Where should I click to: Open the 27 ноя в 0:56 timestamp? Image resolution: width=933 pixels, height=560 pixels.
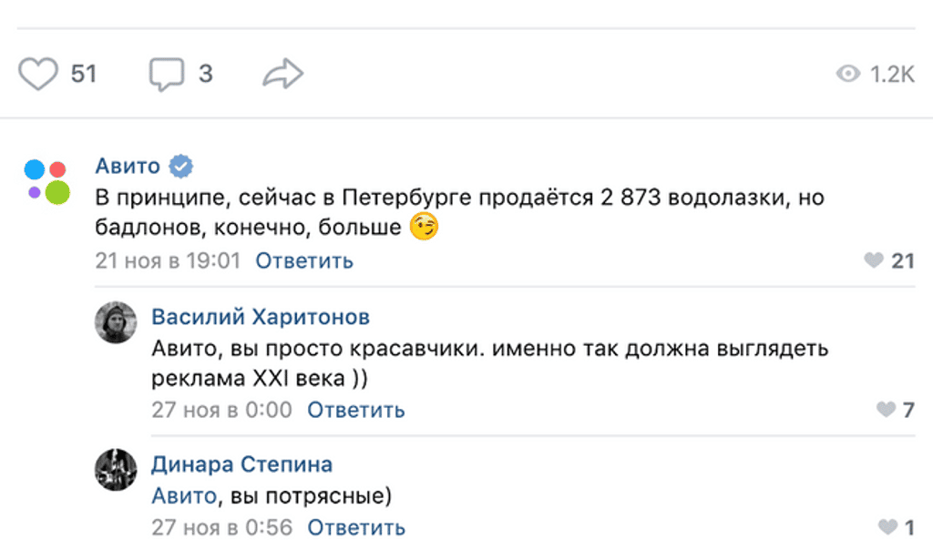coord(222,527)
